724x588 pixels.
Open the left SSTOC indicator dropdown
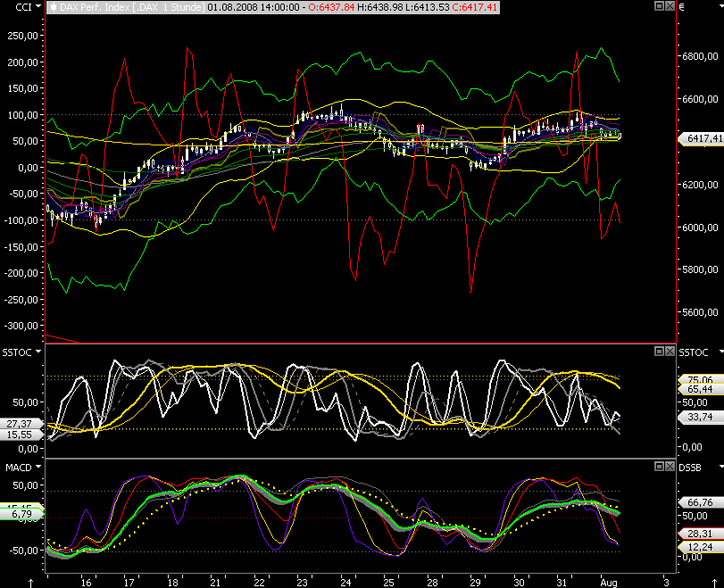[x=38, y=352]
